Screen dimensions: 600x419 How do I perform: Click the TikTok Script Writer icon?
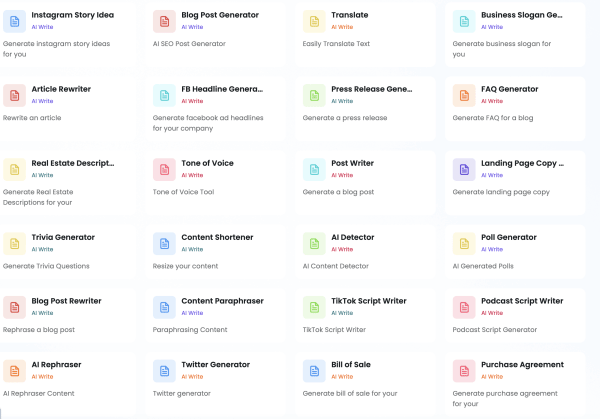[314, 307]
